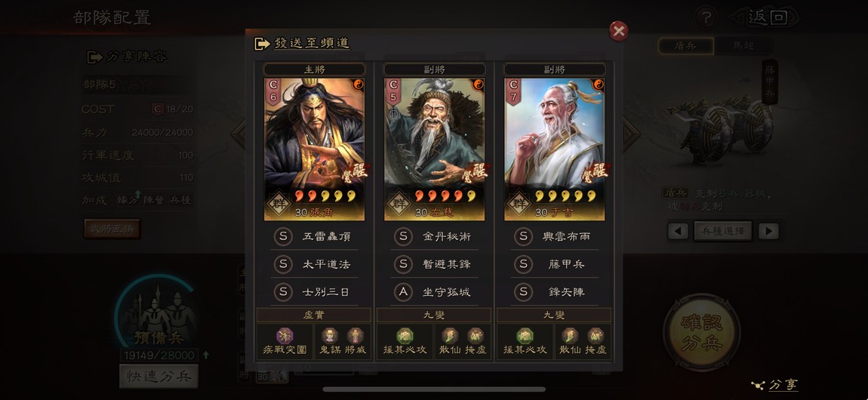Click the 發送至頻道 send icon
The width and height of the screenshot is (868, 400).
(262, 44)
